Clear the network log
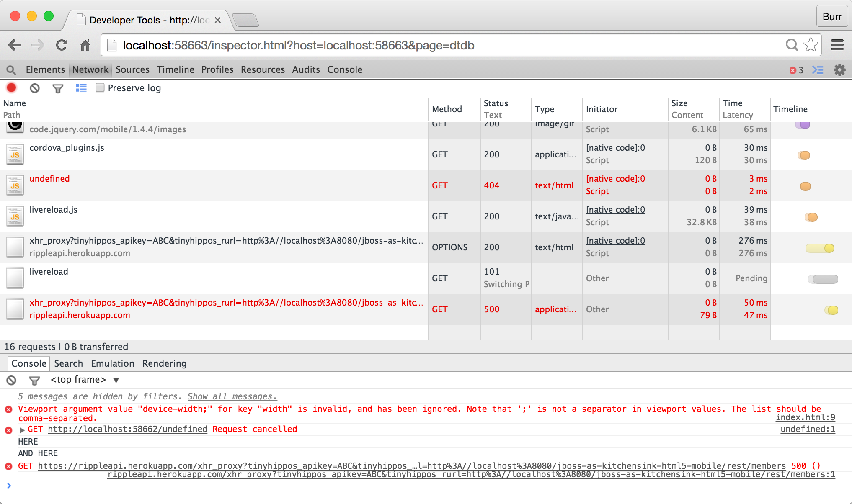This screenshot has width=852, height=504. [x=35, y=88]
